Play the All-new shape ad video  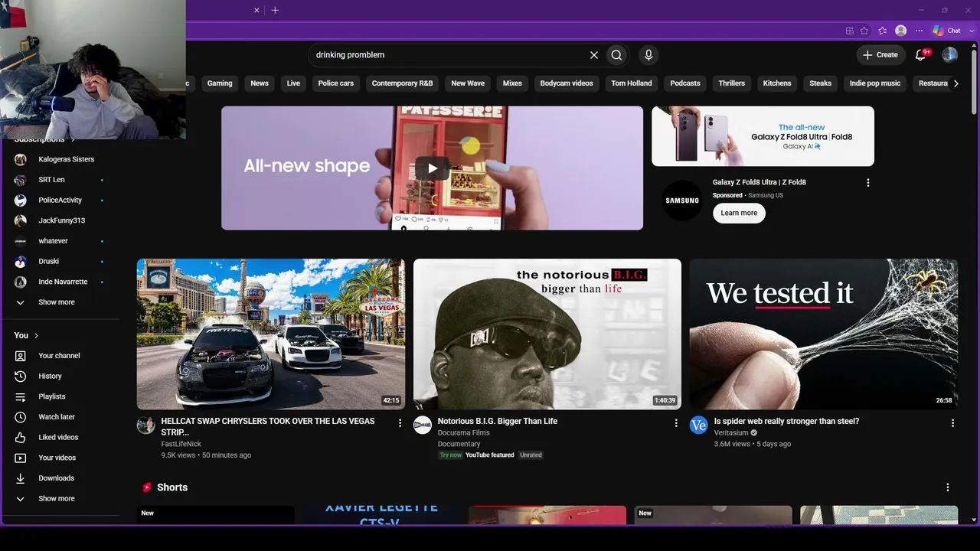(433, 168)
